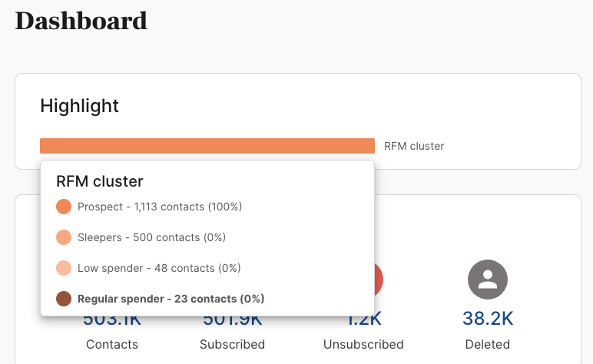Click the orange Prospect color dot
Screen dimensions: 593x364
64,207
